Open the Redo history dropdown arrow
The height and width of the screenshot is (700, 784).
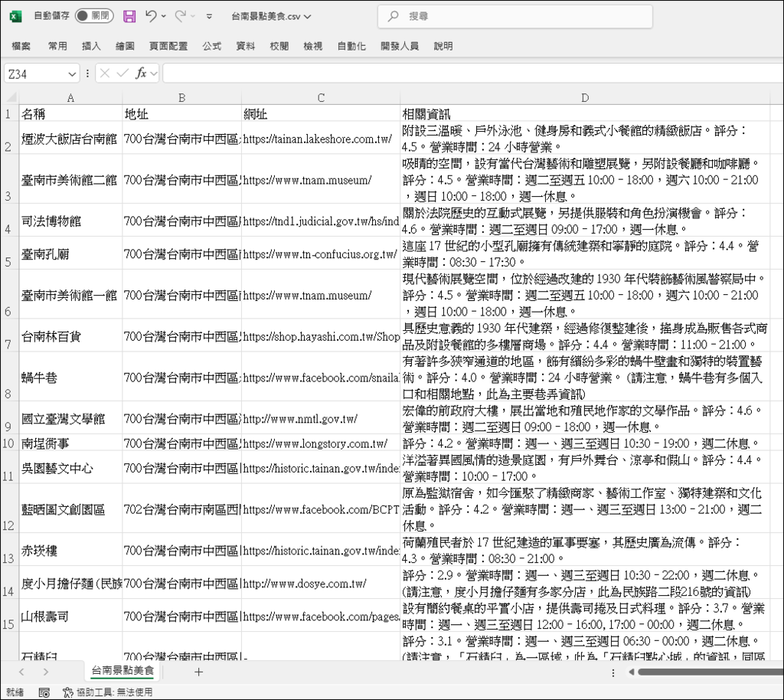(x=193, y=17)
